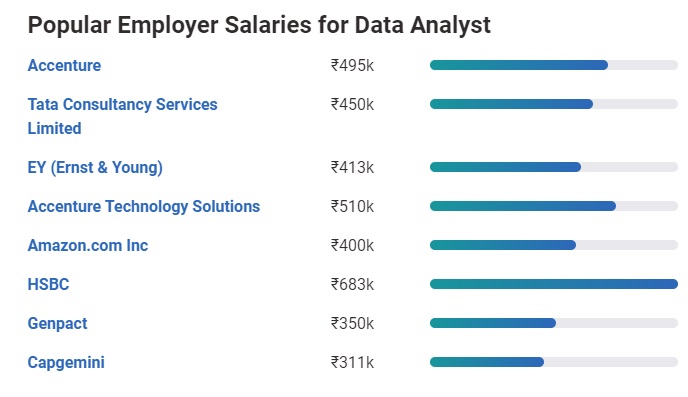This screenshot has width=688, height=397.
Task: Click the ₹311k Capgemini salary value
Action: point(352,362)
